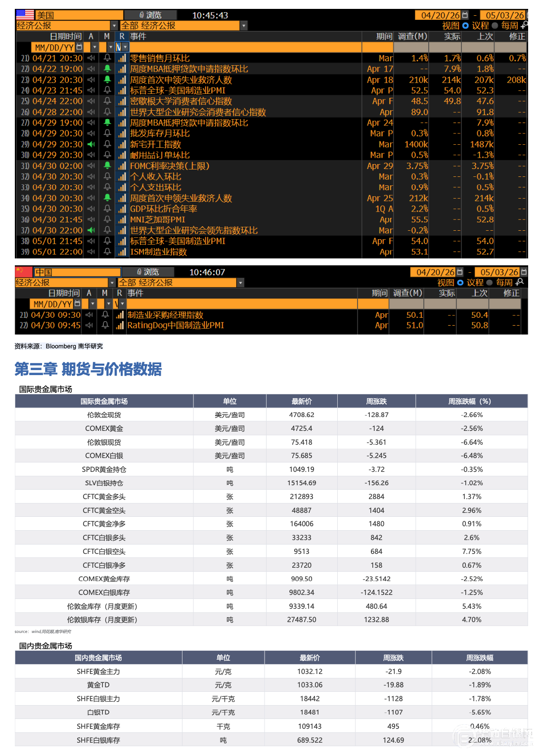Select 议程 radio option in US panel
This screenshot has width=541, height=756.
click(465, 26)
